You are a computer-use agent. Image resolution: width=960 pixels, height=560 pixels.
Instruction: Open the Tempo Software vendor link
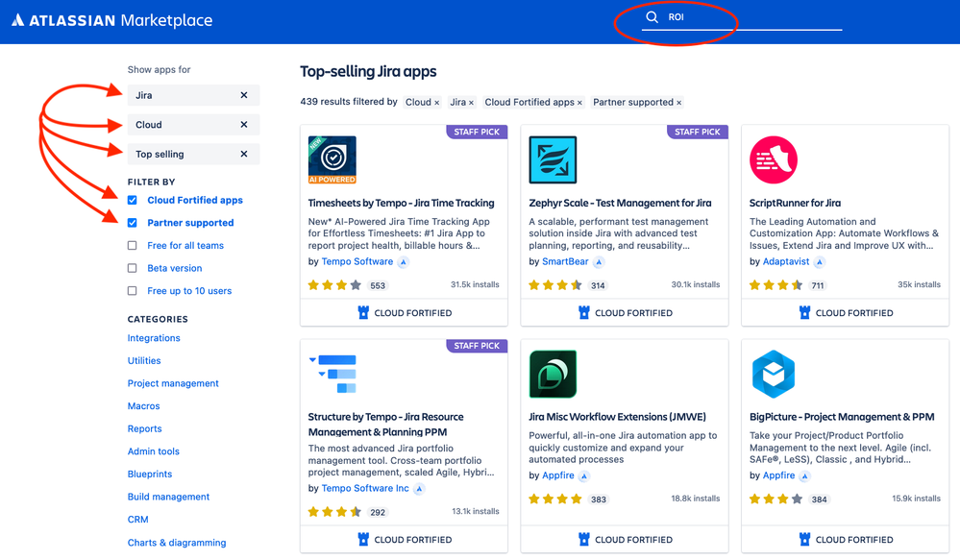pyautogui.click(x=357, y=261)
